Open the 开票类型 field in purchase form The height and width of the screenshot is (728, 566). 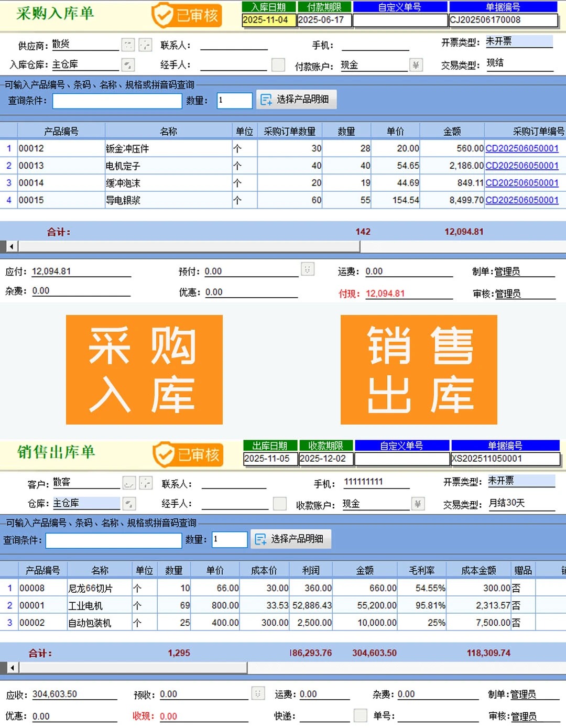[518, 42]
